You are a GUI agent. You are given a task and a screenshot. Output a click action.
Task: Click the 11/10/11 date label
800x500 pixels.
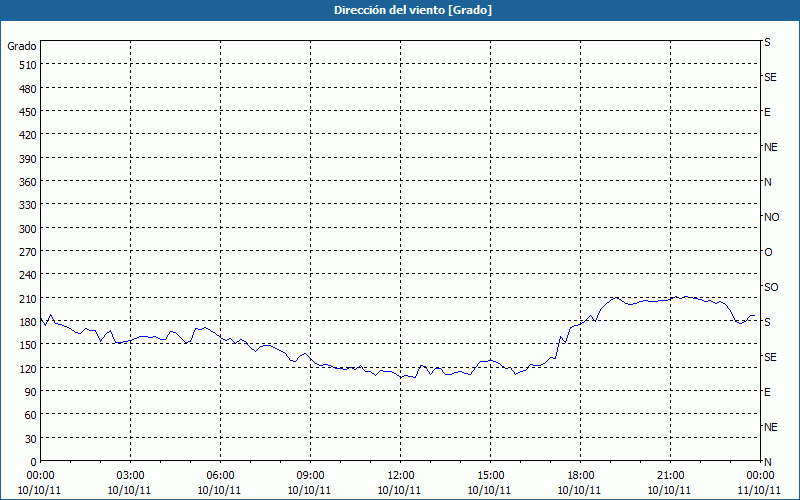(x=760, y=490)
